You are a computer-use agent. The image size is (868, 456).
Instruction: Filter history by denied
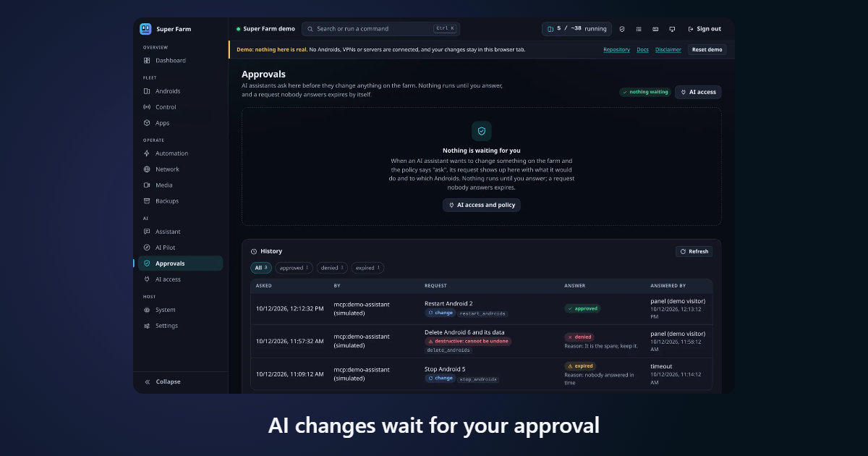click(332, 268)
